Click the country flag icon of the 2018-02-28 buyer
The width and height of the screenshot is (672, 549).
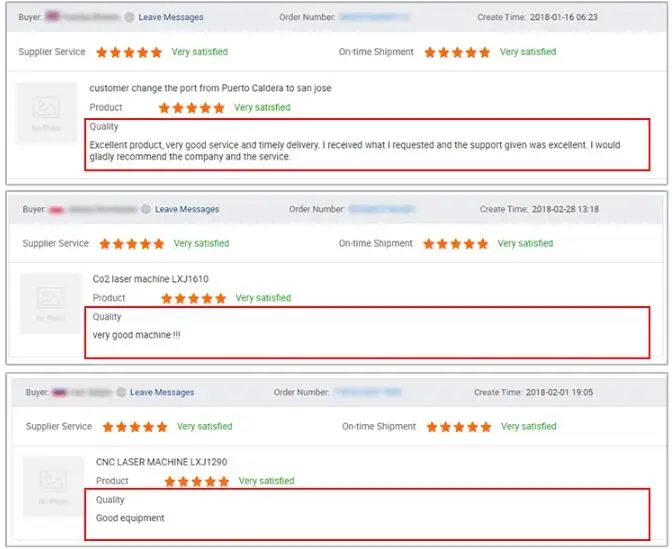click(x=57, y=210)
